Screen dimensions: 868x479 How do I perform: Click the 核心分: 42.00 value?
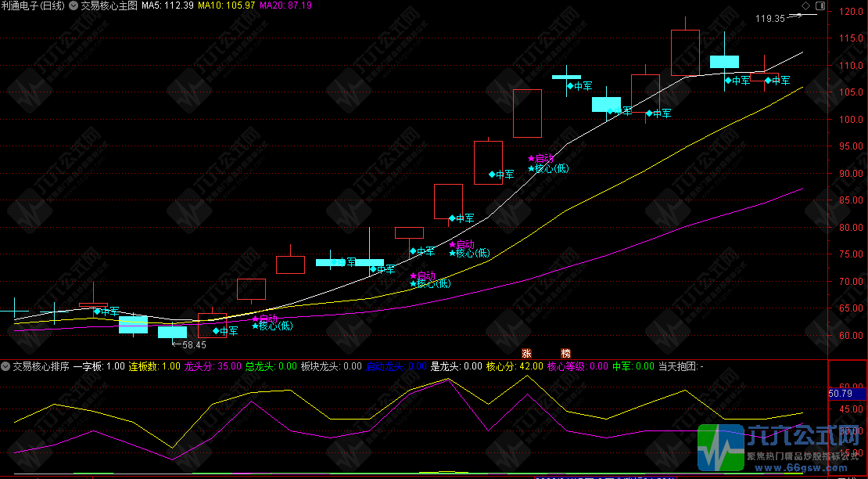515,366
